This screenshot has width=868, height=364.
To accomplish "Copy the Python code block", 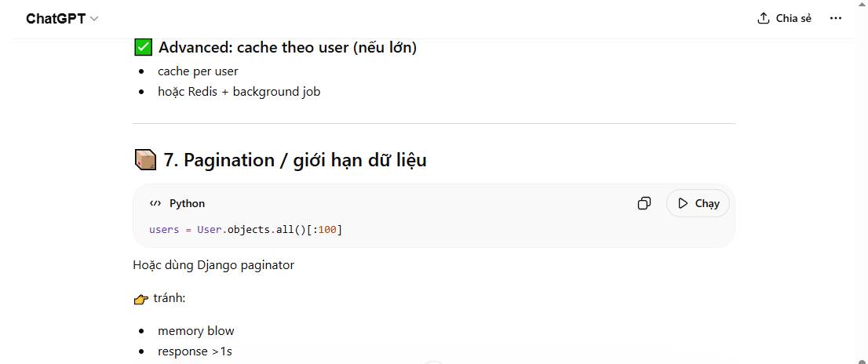I will [644, 203].
